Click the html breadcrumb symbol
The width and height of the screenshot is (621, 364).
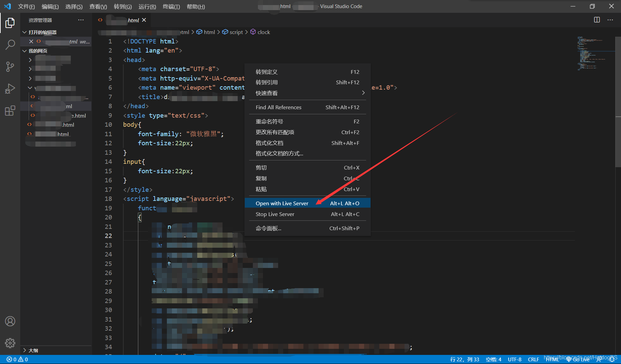pyautogui.click(x=206, y=32)
